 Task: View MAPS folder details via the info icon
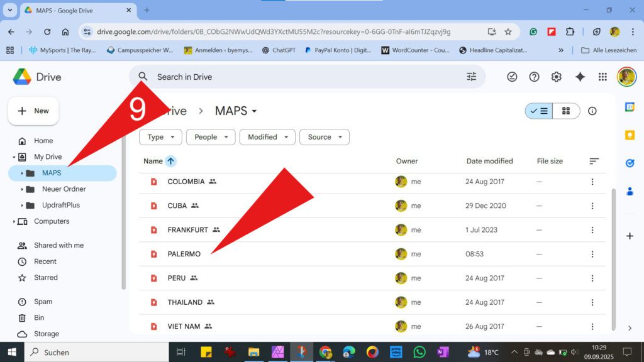click(x=592, y=111)
